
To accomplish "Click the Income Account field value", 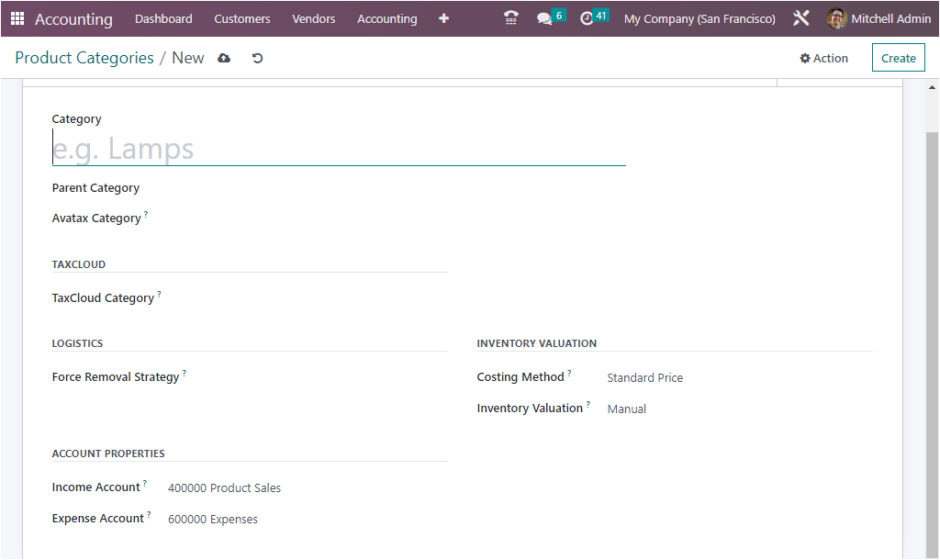I will (225, 488).
